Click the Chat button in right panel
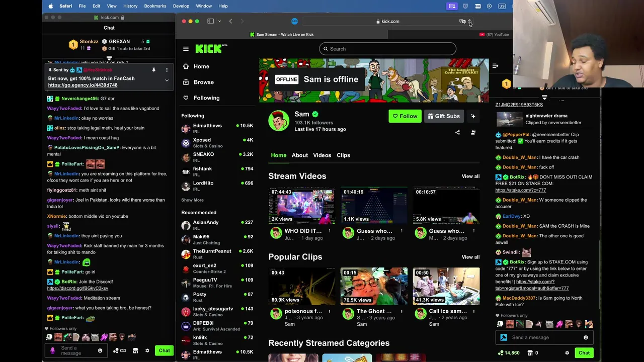This screenshot has height=362, width=644. 584,353
